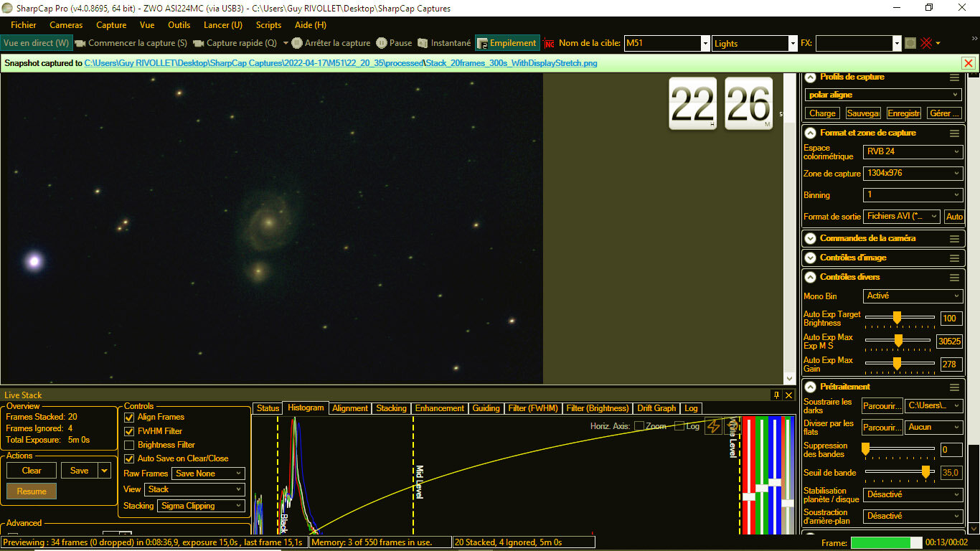Viewport: 980px width, 551px height.
Task: Collapse the Profils de capture section
Action: pos(811,77)
